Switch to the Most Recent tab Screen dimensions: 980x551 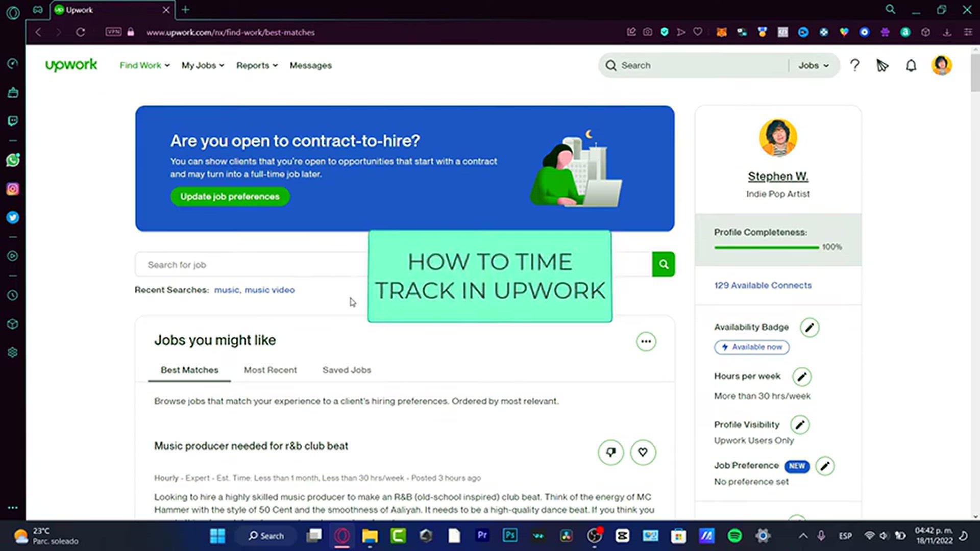click(270, 370)
